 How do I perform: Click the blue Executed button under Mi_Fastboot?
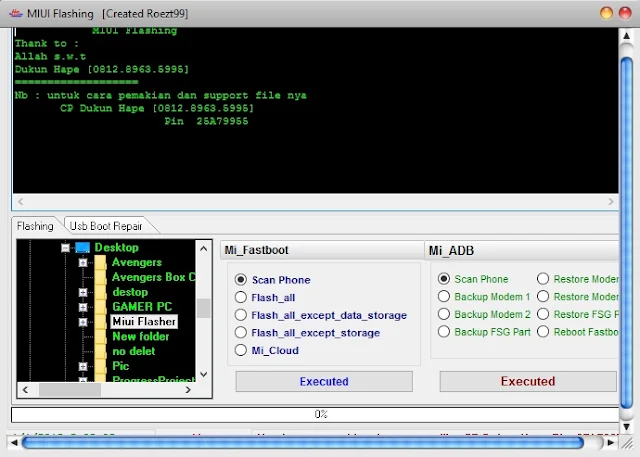[324, 382]
